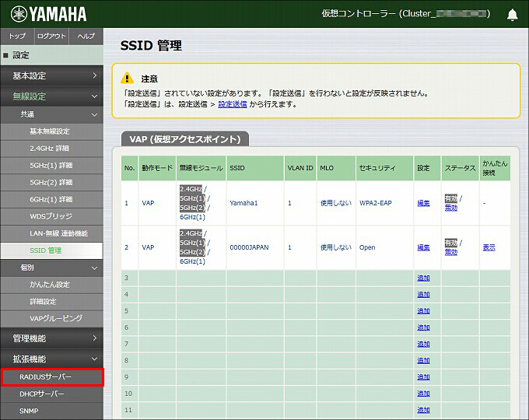This screenshot has width=529, height=420.
Task: Disable 00000JAPAN with 無効 link
Action: click(450, 252)
